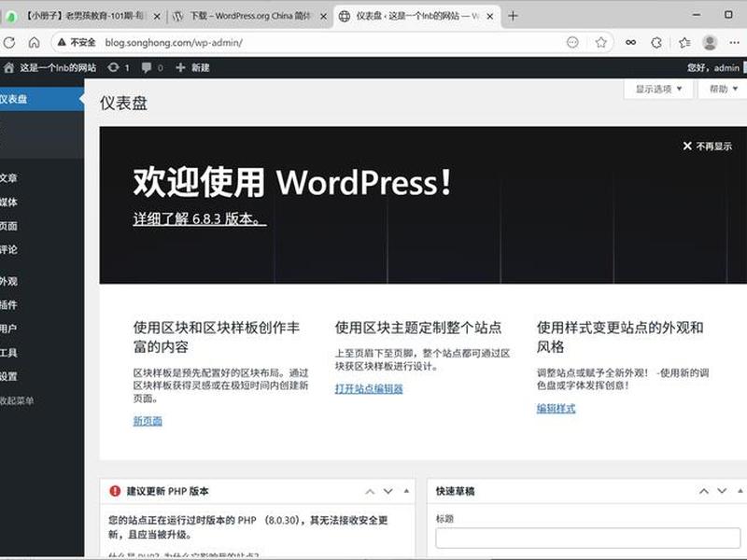Click the browser address bar URL
The width and height of the screenshot is (747, 560).
coord(174,42)
